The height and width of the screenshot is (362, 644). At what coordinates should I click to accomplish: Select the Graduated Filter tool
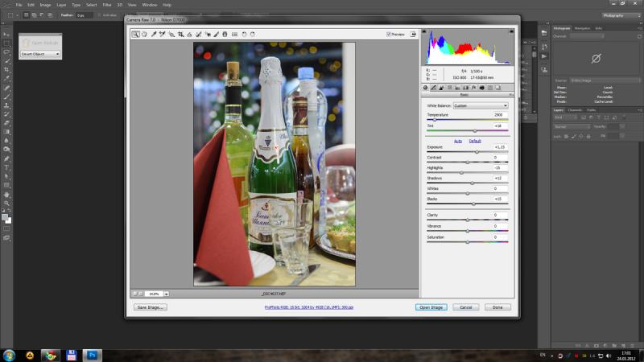coord(225,35)
